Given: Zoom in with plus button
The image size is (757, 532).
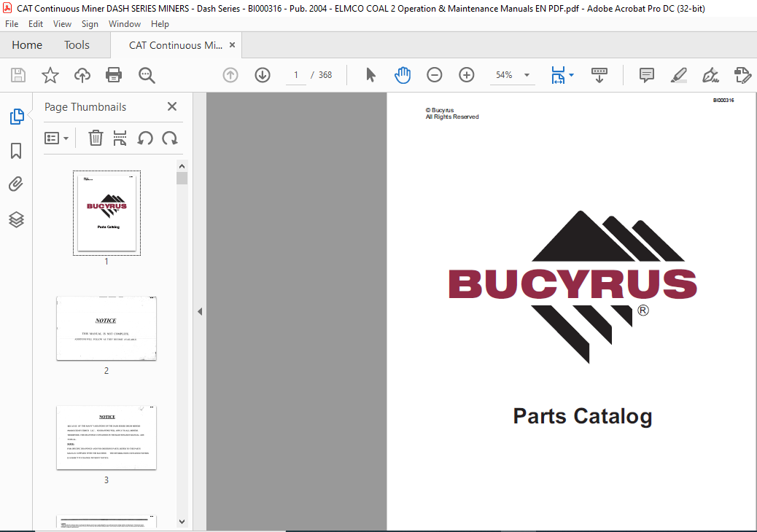Looking at the screenshot, I should [x=466, y=75].
